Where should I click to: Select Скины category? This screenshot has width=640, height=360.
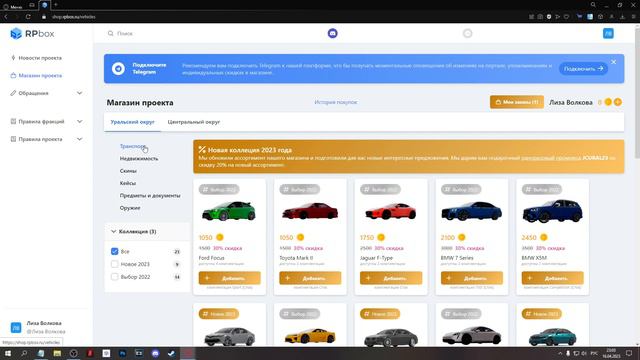click(128, 171)
